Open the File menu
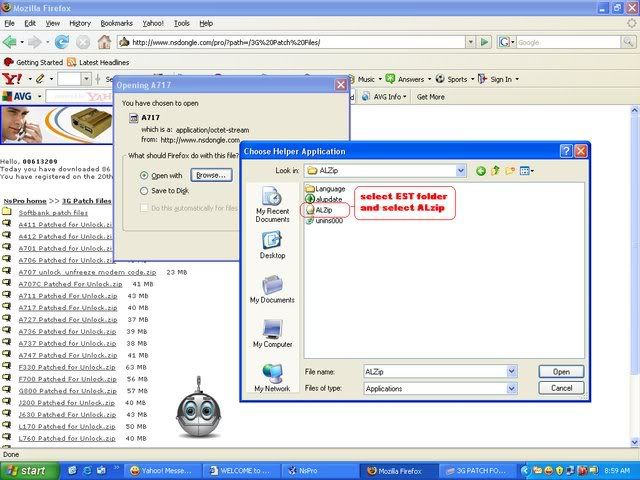The height and width of the screenshot is (480, 640). coord(9,23)
